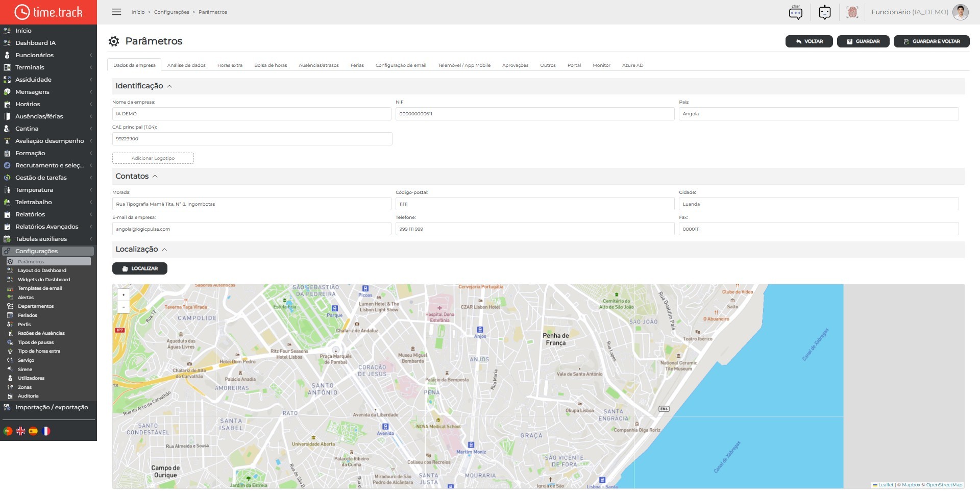Switch language to French flag
The image size is (980, 494).
pyautogui.click(x=46, y=431)
